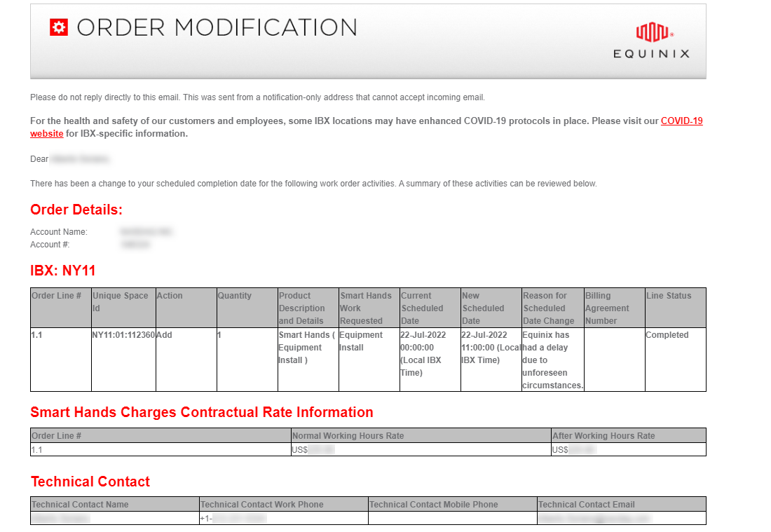
Task: Click the Account # label
Action: point(50,245)
